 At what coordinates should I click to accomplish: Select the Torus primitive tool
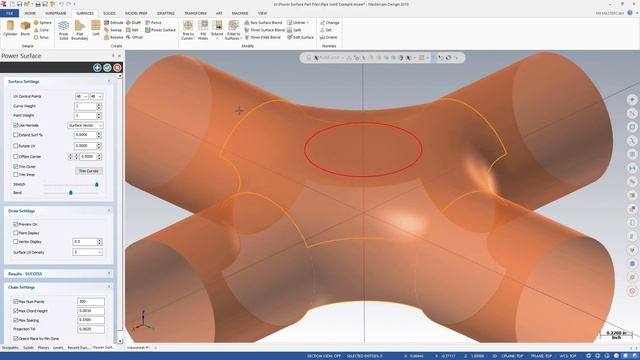coord(41,38)
